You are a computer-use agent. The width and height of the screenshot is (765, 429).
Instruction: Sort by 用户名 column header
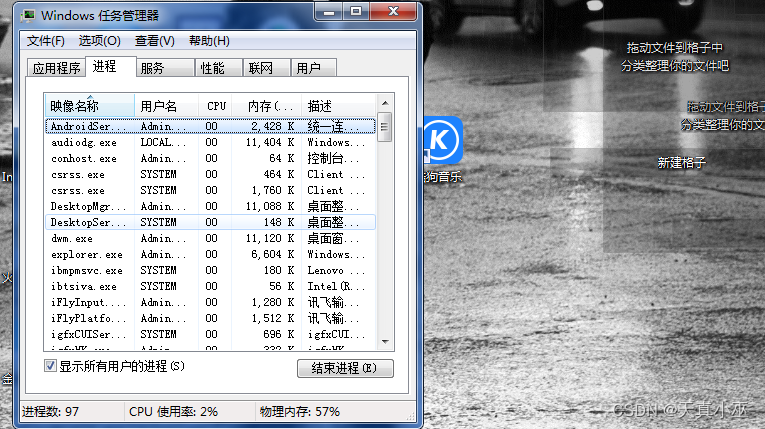(x=166, y=106)
